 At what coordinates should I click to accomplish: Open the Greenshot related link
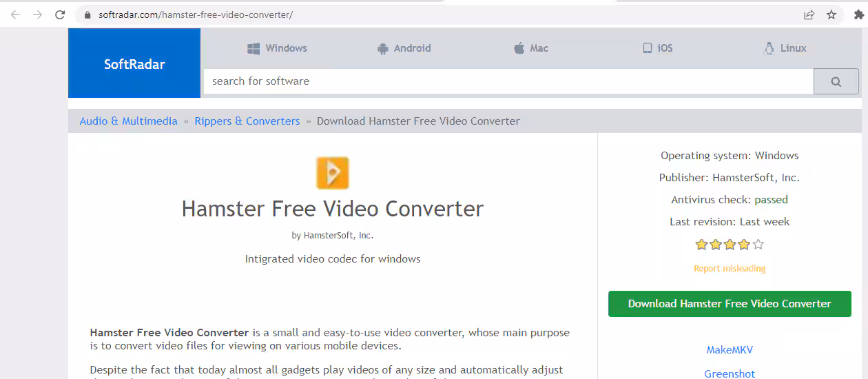(730, 373)
